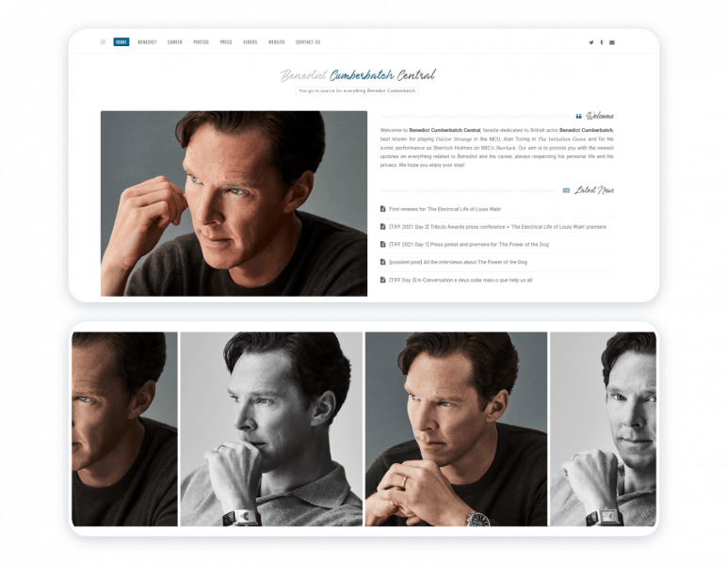
Task: Click the quote icon beside Welcome
Action: [x=578, y=116]
